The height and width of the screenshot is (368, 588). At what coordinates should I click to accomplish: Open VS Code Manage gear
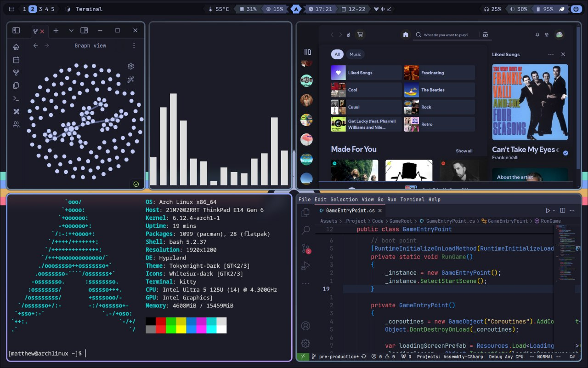pyautogui.click(x=305, y=343)
